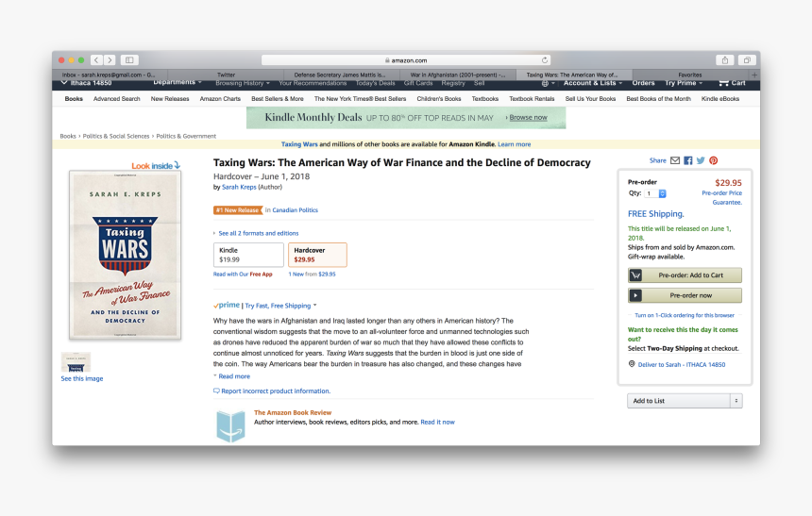
Task: Reload the page in Safari address bar
Action: 545,60
